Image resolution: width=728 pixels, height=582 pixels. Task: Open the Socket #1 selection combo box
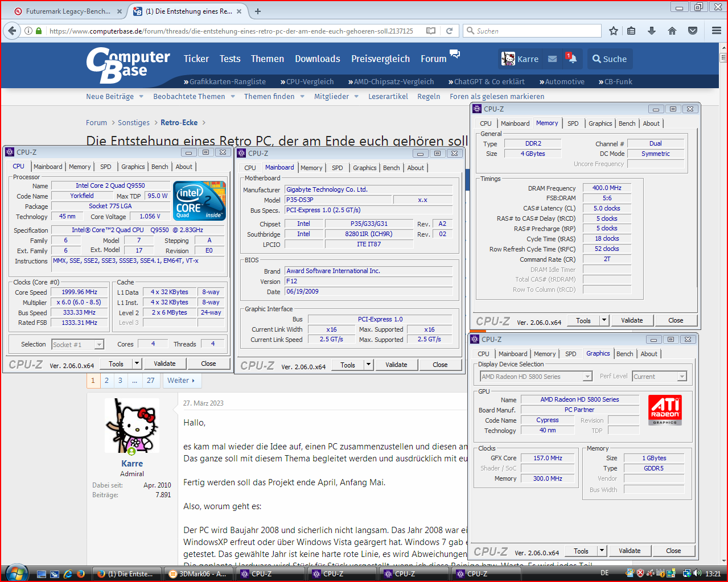(x=77, y=344)
